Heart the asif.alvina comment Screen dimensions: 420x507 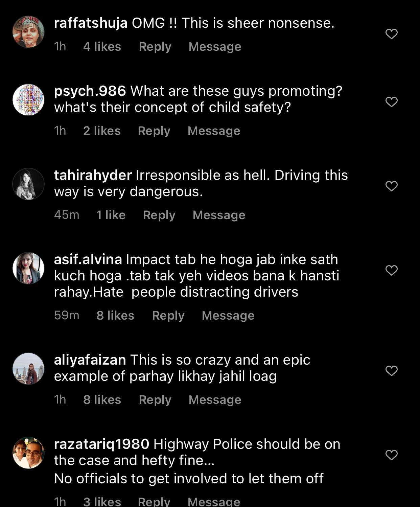391,270
